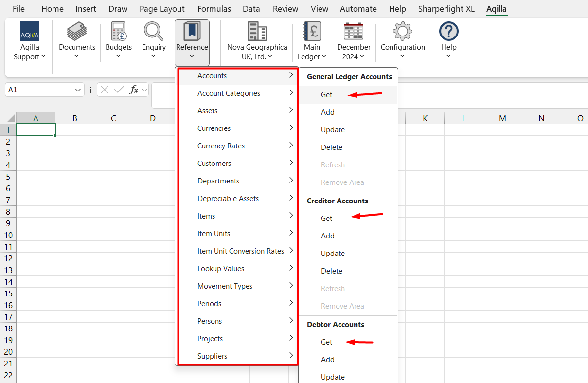The height and width of the screenshot is (383, 588).
Task: Open the Documents stacked papers icon
Action: click(77, 31)
